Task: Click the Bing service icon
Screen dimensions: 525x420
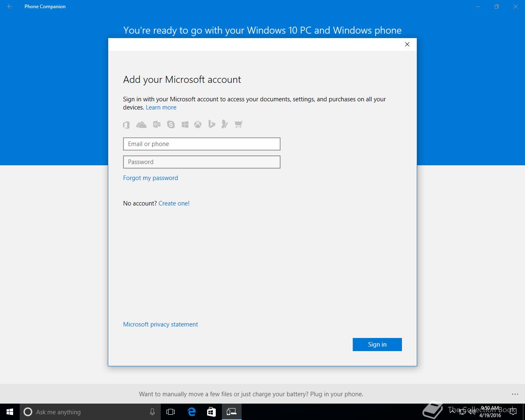Action: tap(212, 124)
